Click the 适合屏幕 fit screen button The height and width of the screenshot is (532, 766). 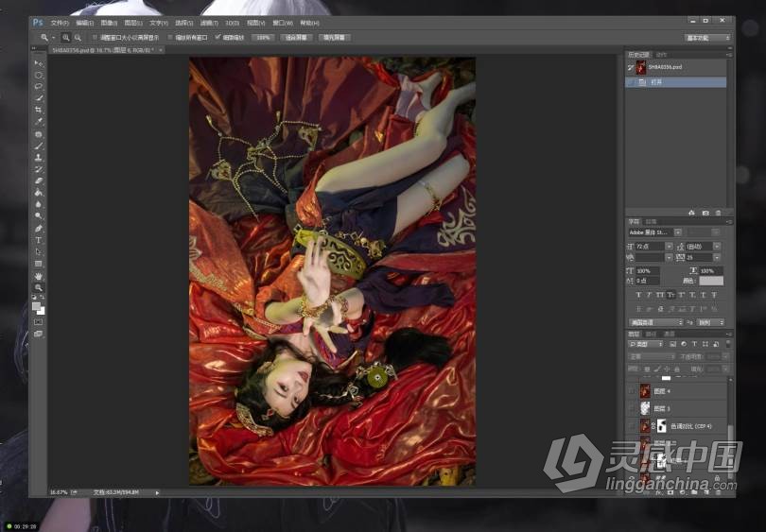[296, 38]
